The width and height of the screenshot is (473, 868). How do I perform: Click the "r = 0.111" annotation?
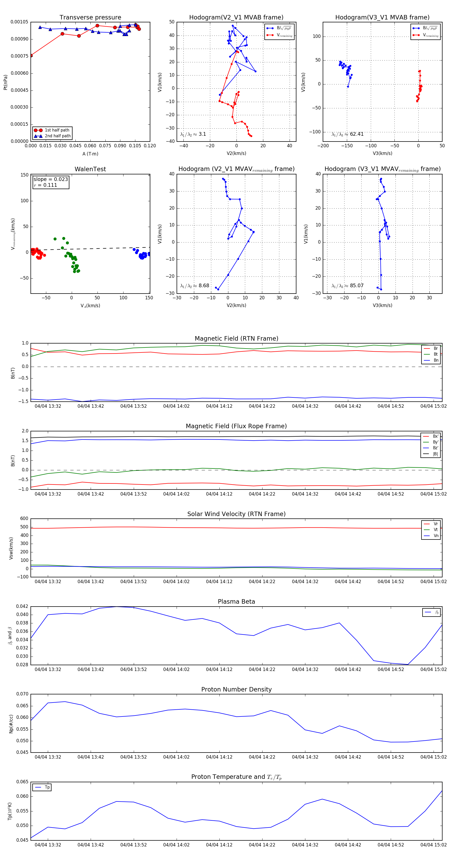pos(45,185)
